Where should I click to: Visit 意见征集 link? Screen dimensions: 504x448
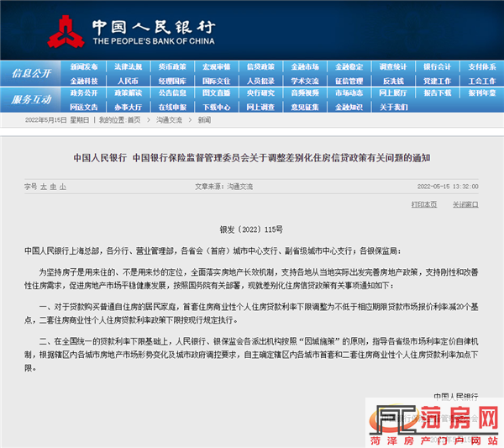pyautogui.click(x=305, y=107)
